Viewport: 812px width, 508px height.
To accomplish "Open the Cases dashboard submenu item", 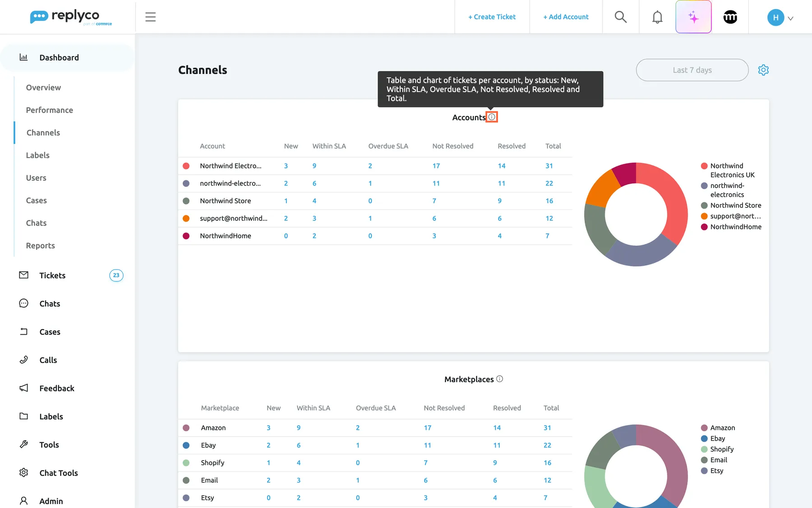I will pyautogui.click(x=37, y=200).
